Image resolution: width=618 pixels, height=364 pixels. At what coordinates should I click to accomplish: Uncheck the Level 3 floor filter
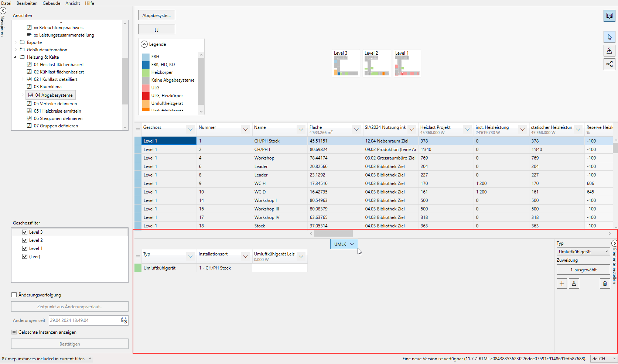pyautogui.click(x=25, y=232)
